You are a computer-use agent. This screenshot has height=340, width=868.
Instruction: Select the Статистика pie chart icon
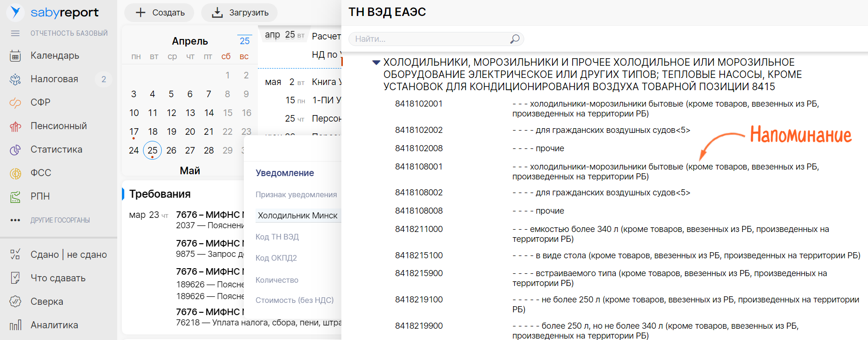click(15, 150)
